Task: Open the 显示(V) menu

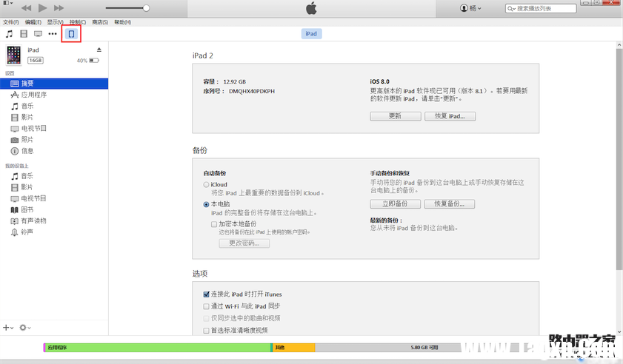Action: 56,22
